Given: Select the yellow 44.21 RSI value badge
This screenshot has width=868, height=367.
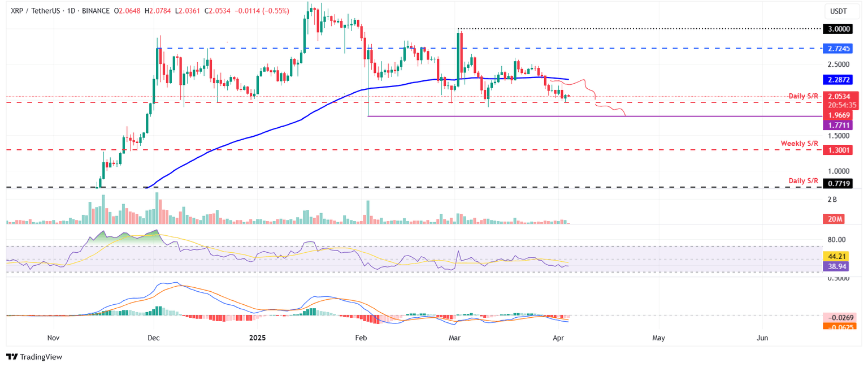Looking at the screenshot, I should pyautogui.click(x=837, y=256).
